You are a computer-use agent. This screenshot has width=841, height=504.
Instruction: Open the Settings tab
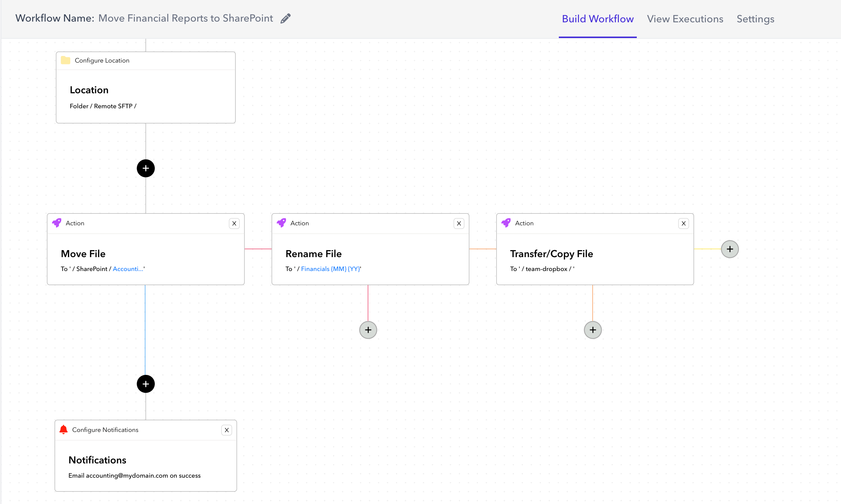click(x=755, y=19)
